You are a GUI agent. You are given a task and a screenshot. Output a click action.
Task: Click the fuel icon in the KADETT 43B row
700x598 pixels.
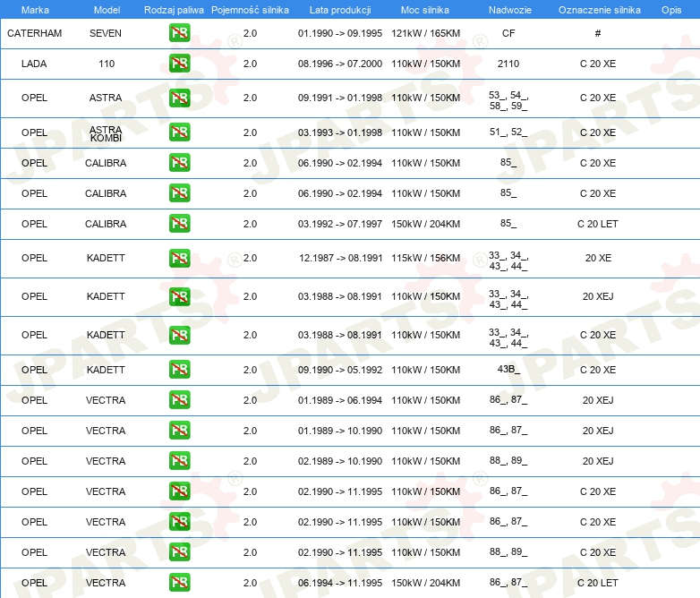click(x=179, y=370)
